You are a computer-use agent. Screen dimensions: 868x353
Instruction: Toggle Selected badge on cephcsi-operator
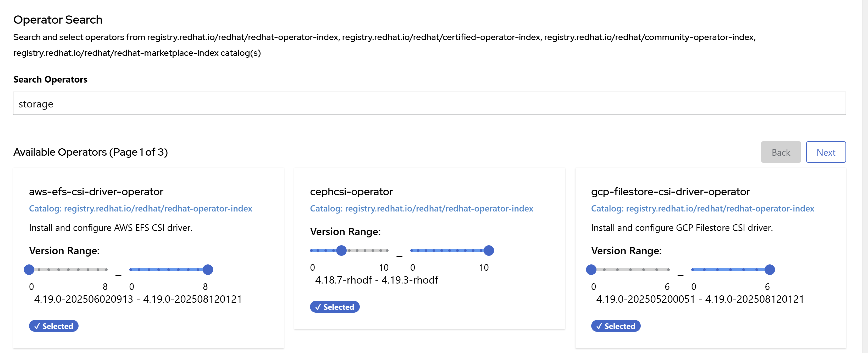click(x=335, y=307)
